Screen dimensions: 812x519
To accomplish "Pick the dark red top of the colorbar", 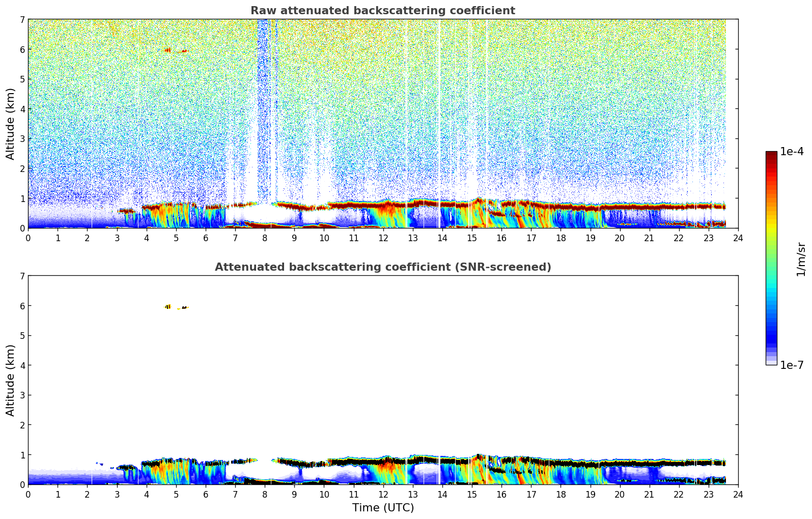I will pos(771,155).
